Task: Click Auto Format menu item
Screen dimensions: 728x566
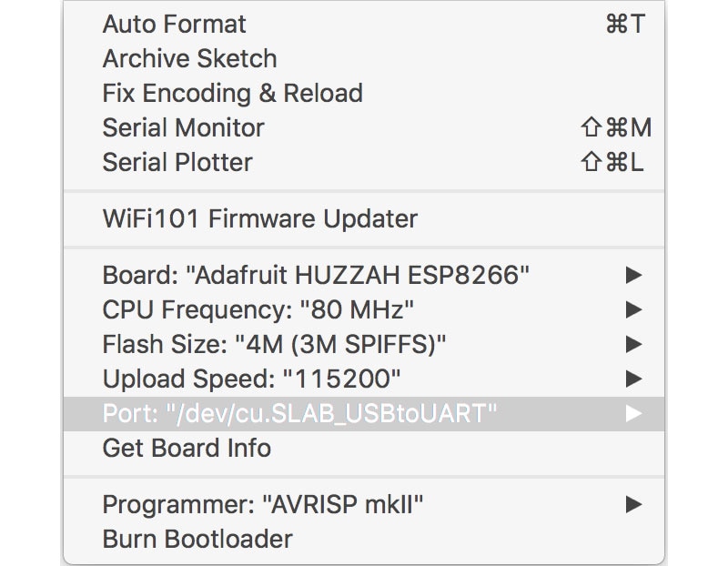Action: 175,25
